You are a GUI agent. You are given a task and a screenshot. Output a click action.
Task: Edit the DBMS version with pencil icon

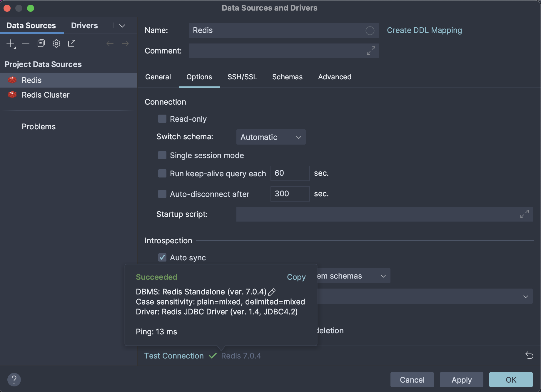pyautogui.click(x=272, y=292)
